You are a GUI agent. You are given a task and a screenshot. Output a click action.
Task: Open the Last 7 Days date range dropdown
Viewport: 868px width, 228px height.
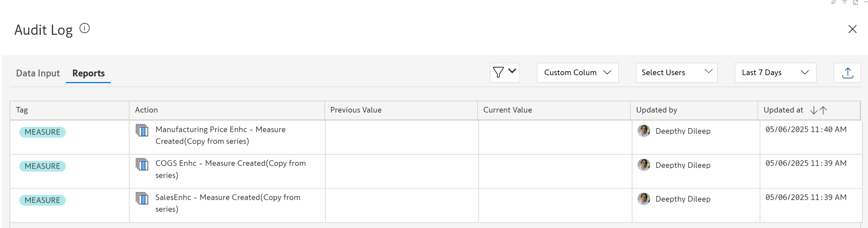coord(775,73)
